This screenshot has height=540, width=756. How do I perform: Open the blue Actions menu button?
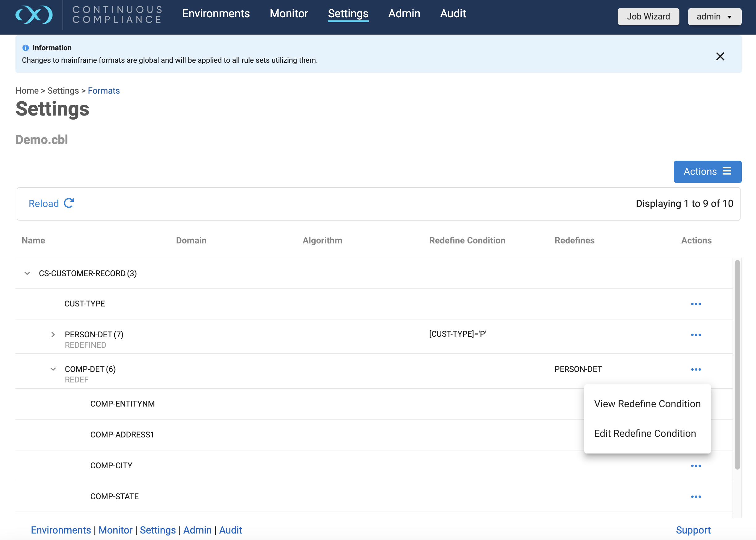pos(707,171)
